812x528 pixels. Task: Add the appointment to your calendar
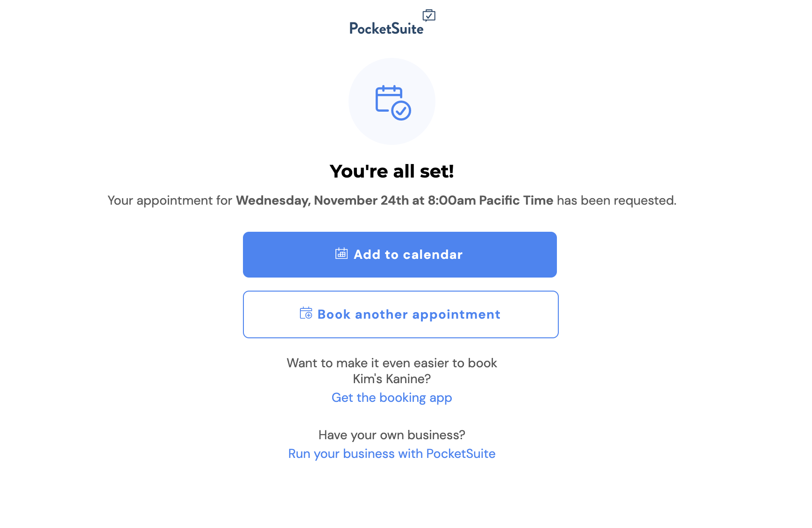400,255
